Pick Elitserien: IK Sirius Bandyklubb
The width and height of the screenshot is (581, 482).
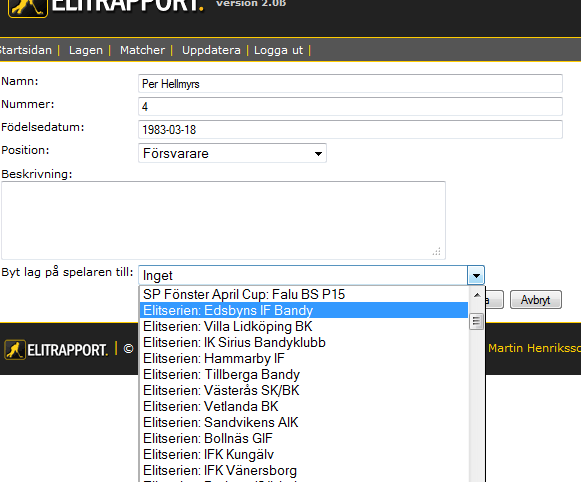click(x=304, y=342)
